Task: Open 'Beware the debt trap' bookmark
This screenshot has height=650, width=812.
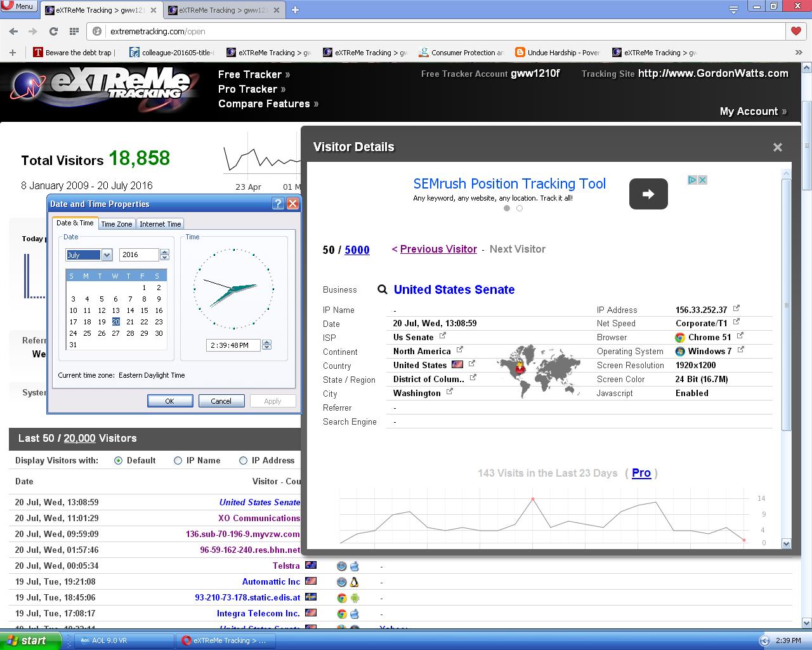Action: point(75,53)
